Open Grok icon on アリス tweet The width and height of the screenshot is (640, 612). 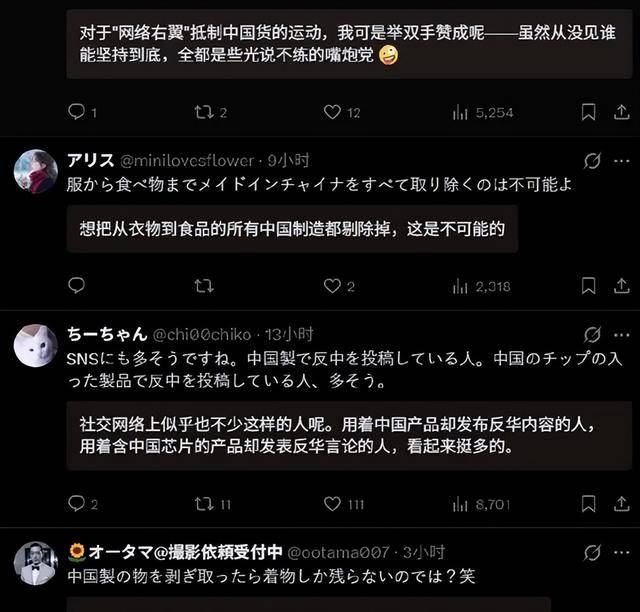coord(592,161)
